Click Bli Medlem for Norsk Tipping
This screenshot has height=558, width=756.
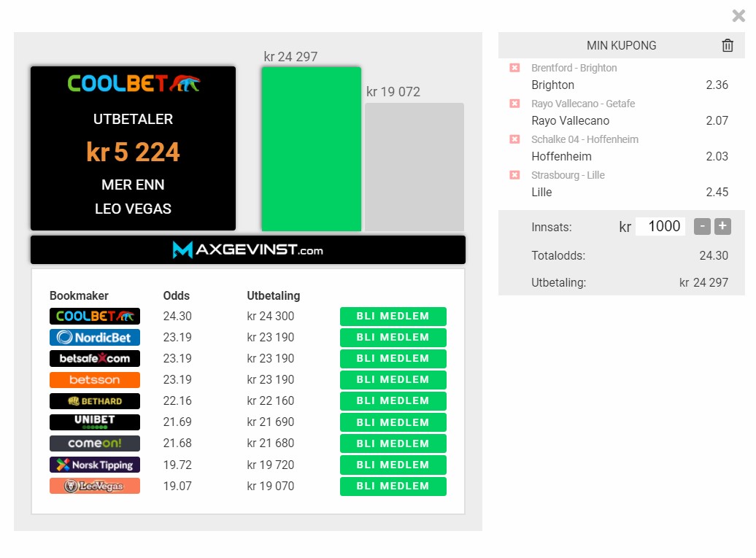click(x=393, y=465)
